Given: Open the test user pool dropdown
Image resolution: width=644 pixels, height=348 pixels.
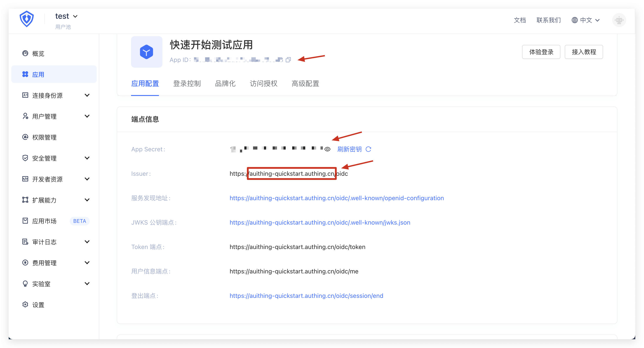Looking at the screenshot, I should [66, 16].
